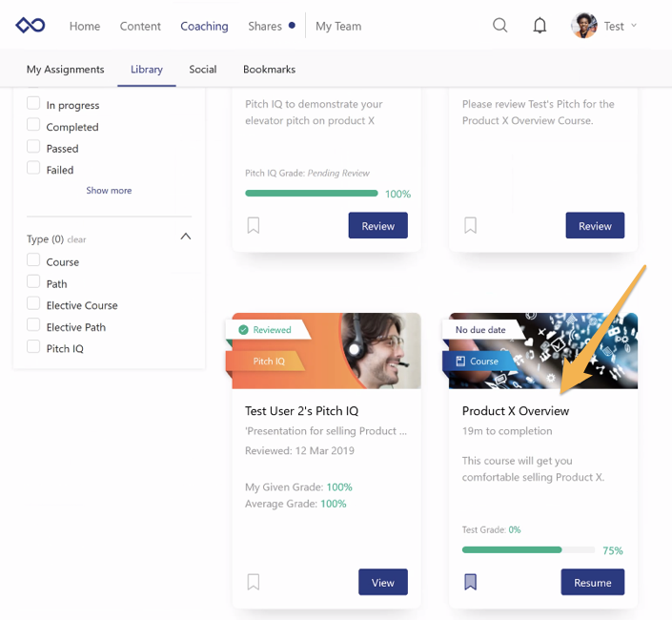The height and width of the screenshot is (620, 672).
Task: Click Resume on Product X Overview
Action: point(593,582)
